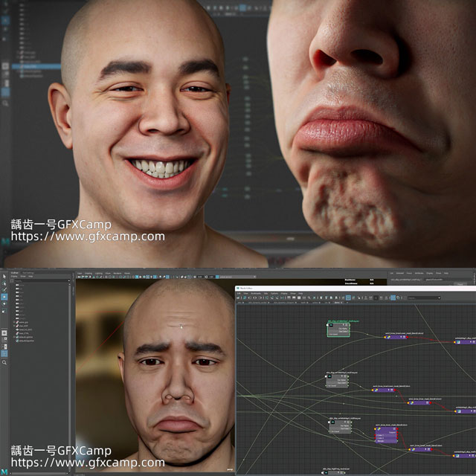Image resolution: width=476 pixels, height=476 pixels.
Task: Clear the graph in Node Editor toolbar
Action: coord(267,297)
